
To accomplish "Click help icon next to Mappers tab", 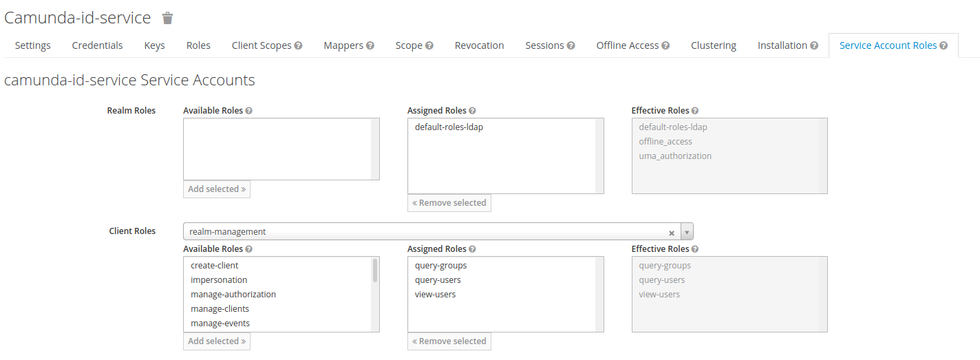I will coord(370,45).
